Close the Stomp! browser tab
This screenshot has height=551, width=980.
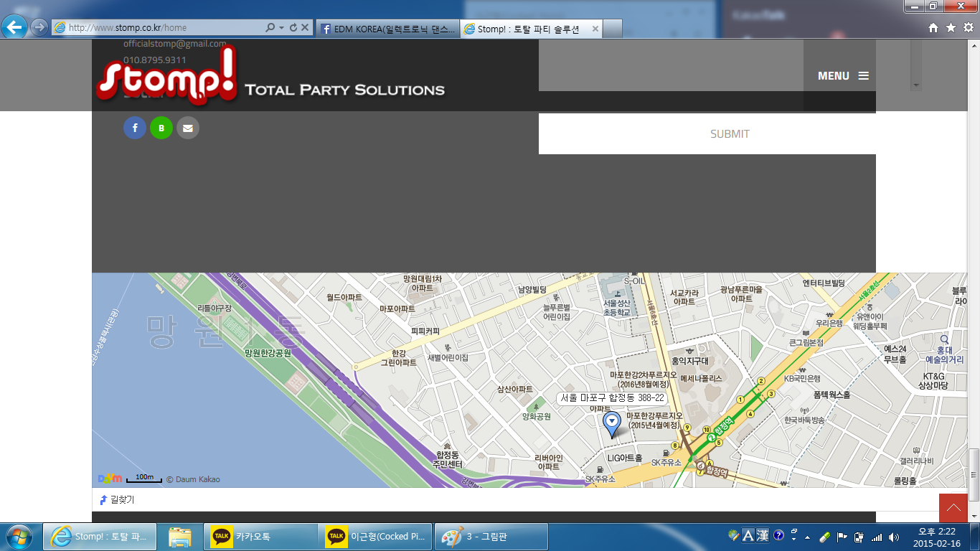click(x=594, y=29)
